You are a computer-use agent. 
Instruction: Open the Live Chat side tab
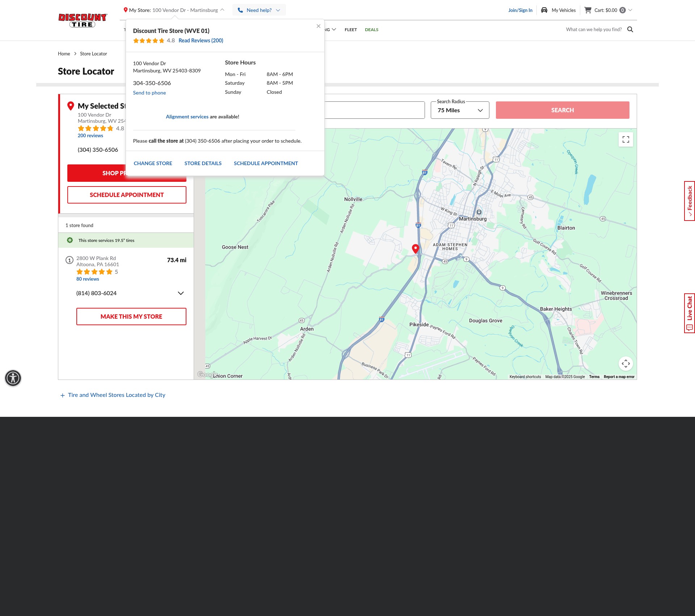point(690,313)
